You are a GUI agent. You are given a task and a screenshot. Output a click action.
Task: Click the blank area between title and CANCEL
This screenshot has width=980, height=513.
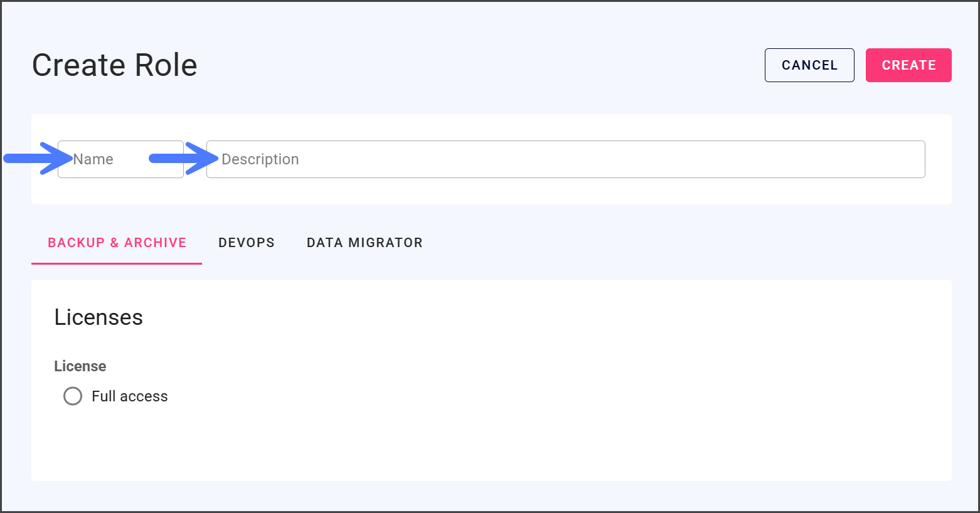pos(477,65)
